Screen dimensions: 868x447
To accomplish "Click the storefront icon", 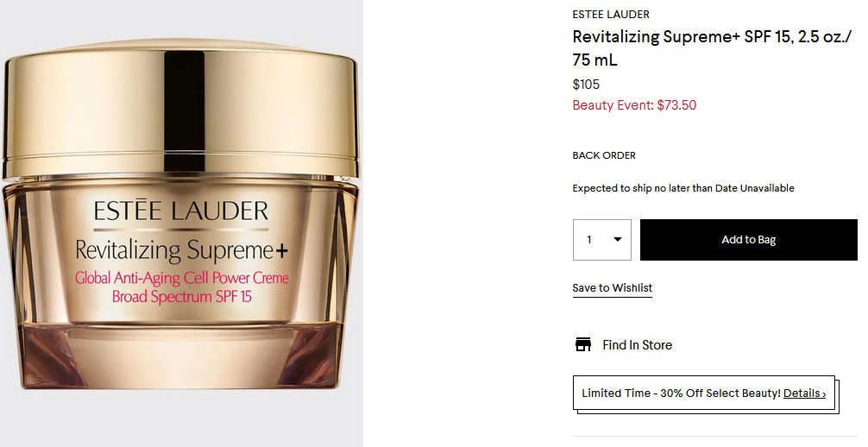I will (583, 344).
